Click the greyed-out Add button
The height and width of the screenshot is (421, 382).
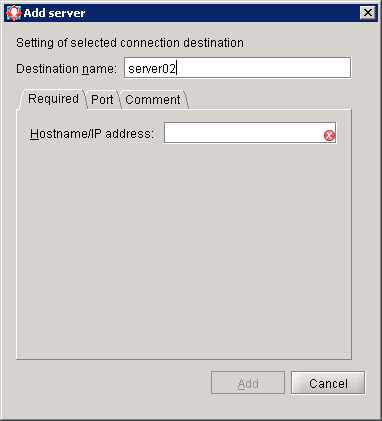pyautogui.click(x=248, y=383)
